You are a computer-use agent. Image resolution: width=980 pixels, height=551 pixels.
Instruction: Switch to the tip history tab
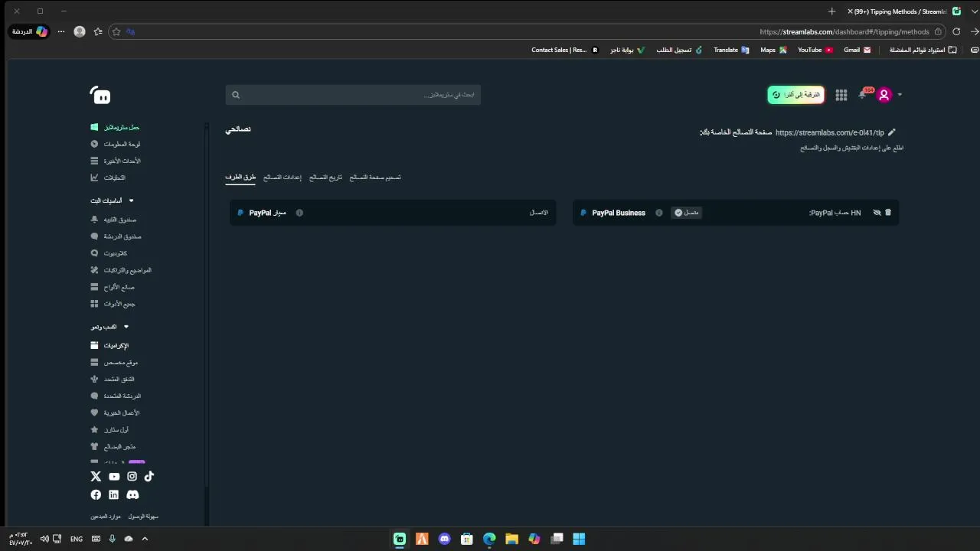point(325,177)
